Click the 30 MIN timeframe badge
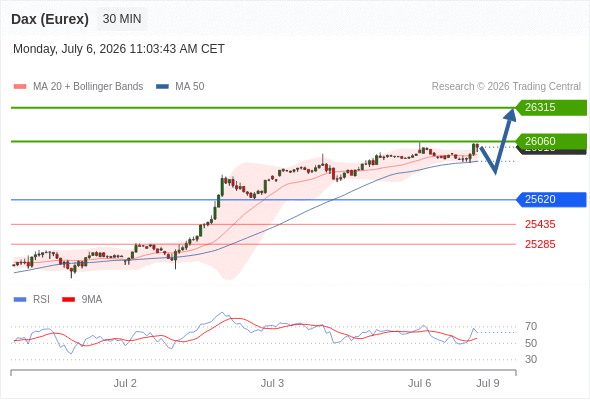590x400 pixels. [122, 19]
